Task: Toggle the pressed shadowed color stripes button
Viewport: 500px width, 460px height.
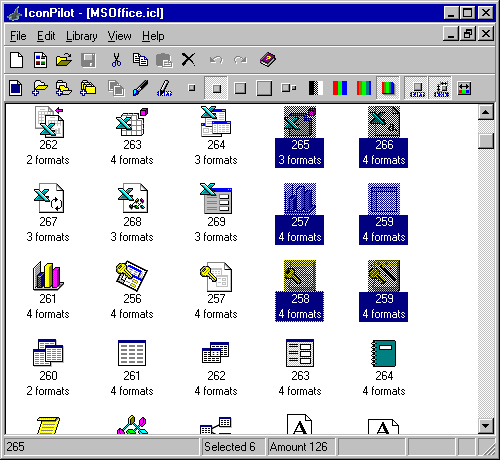Action: (388, 88)
